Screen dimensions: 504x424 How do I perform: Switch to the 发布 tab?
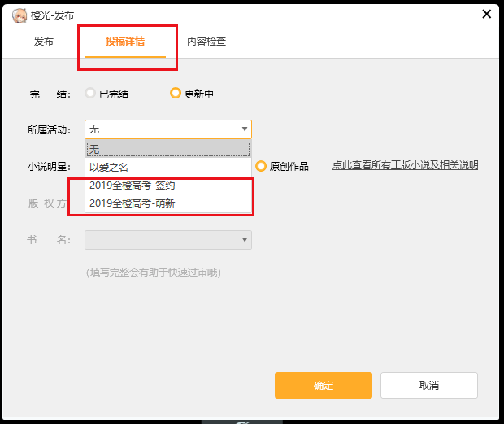(x=44, y=42)
